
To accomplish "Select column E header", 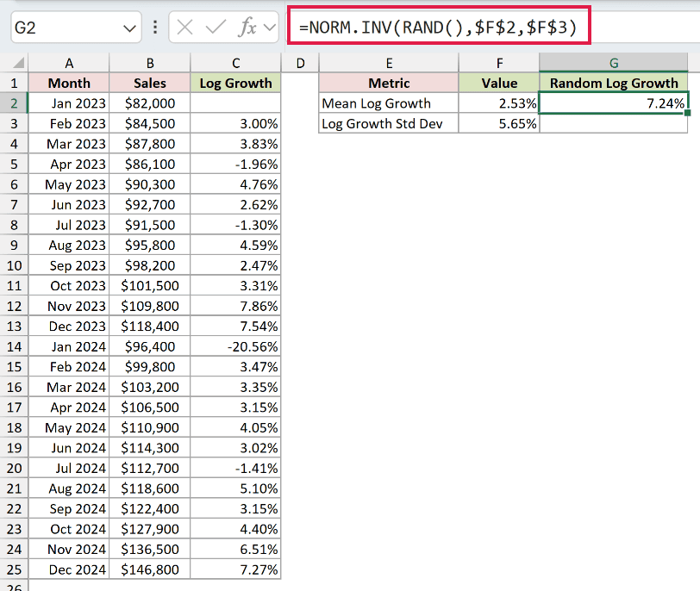I will pos(389,63).
